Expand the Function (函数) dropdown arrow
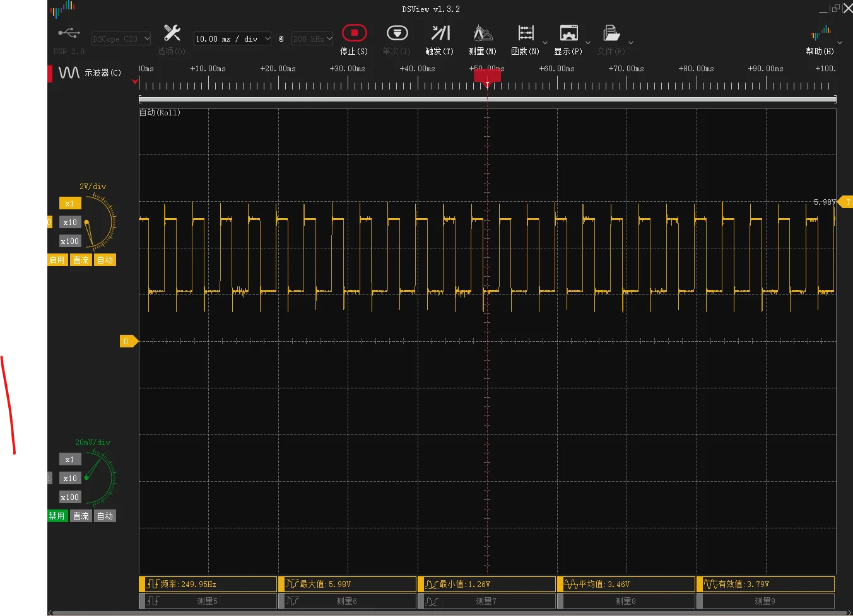Viewport: 853px width, 616px height. (545, 43)
